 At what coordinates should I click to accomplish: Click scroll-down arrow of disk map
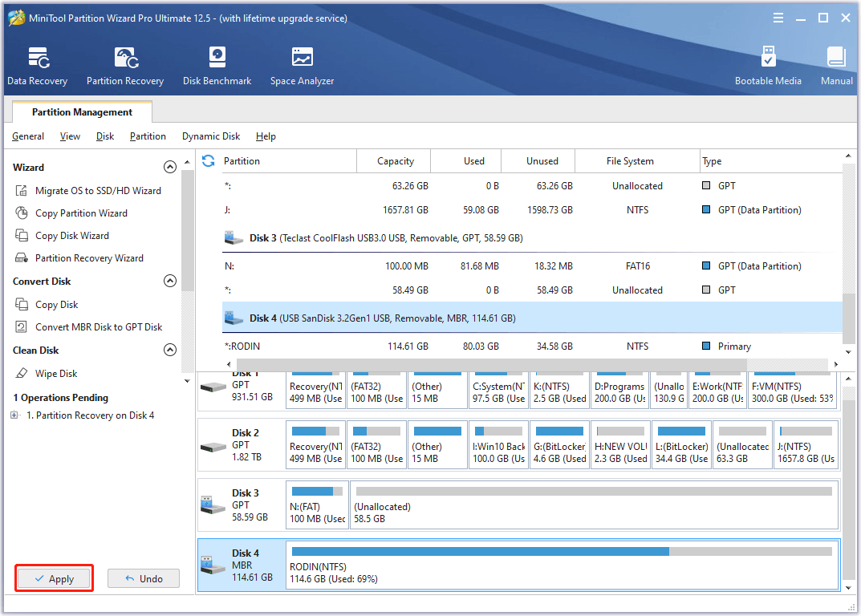pos(848,588)
